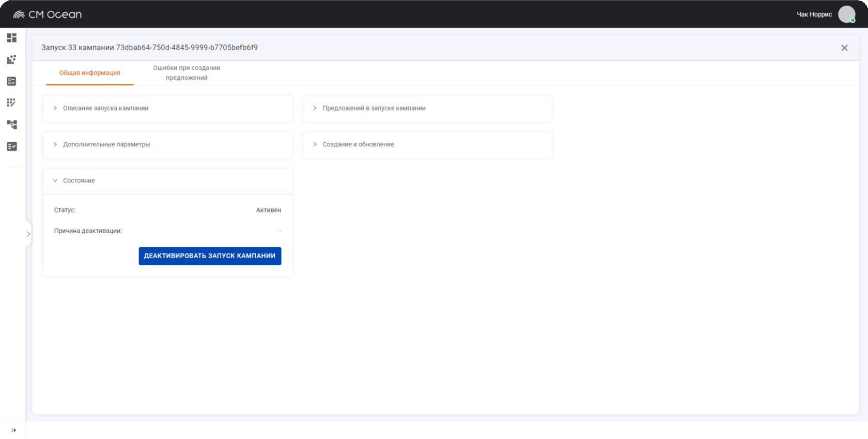Switch to 'Ошибки при создании предложений' tab
Viewport: 868px width, 439px height.
187,73
